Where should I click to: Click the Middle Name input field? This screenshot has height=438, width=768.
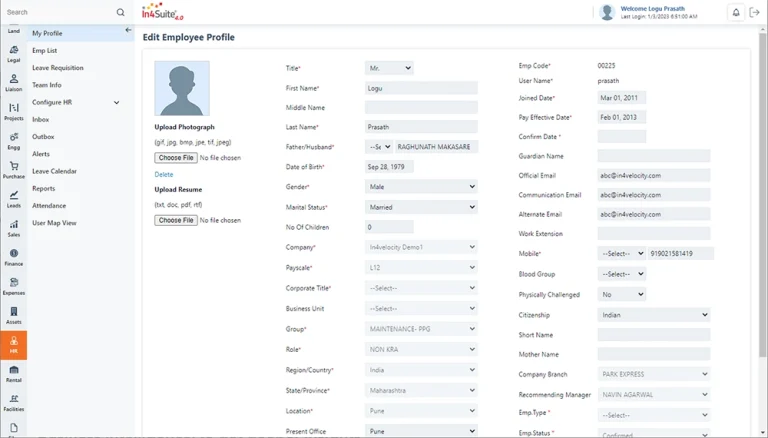[421, 108]
